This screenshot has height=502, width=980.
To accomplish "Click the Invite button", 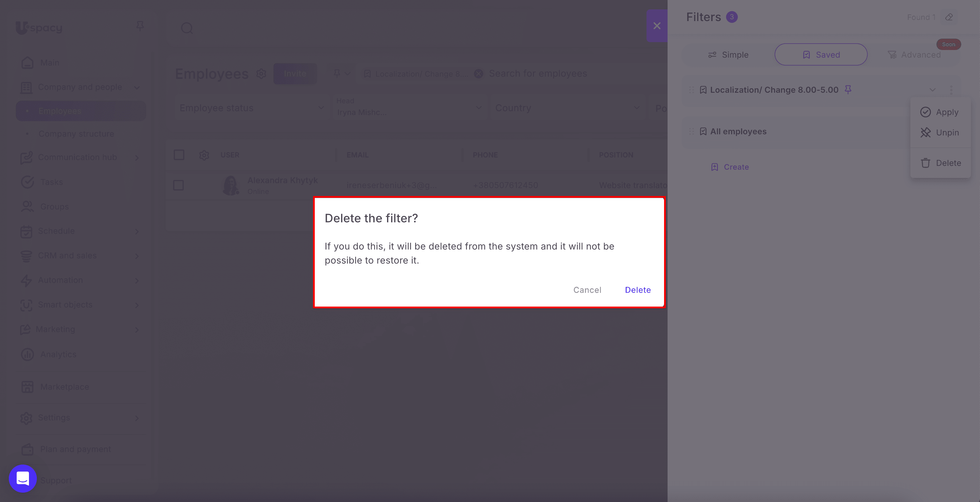I will [x=295, y=73].
